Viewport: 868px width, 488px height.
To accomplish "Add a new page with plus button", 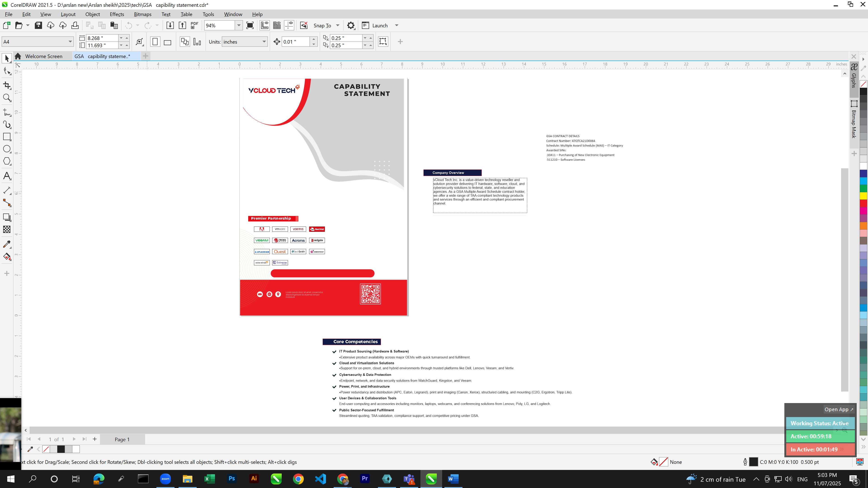I will tap(95, 439).
